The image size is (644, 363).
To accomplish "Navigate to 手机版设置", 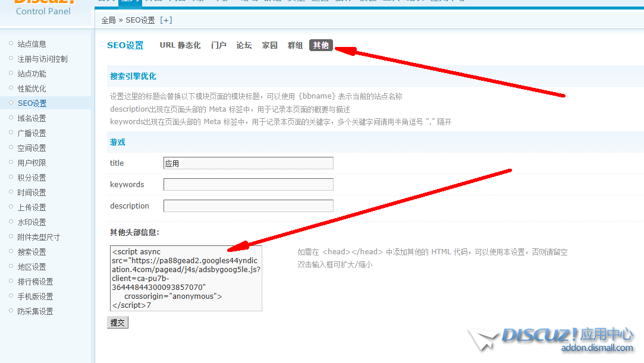I will tap(35, 296).
